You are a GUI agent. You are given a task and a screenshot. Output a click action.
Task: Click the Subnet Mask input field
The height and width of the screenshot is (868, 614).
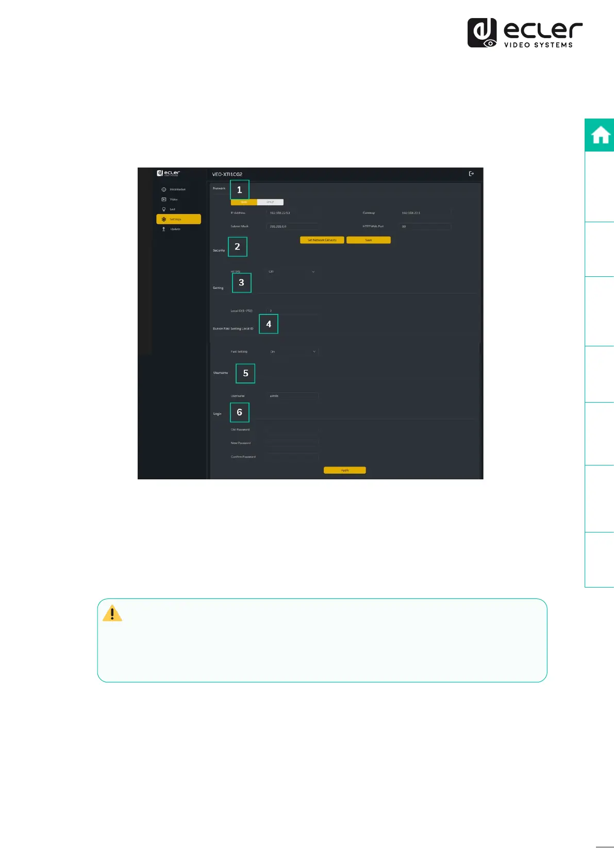[292, 226]
